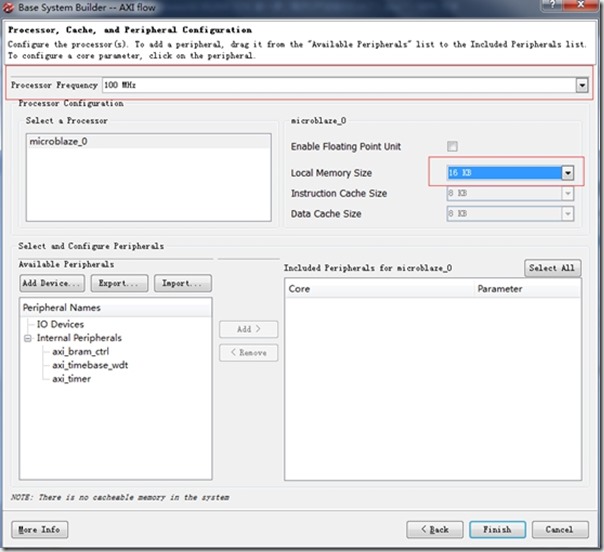604x552 pixels.
Task: Open the Processor Frequency dropdown arrow
Action: pyautogui.click(x=582, y=85)
